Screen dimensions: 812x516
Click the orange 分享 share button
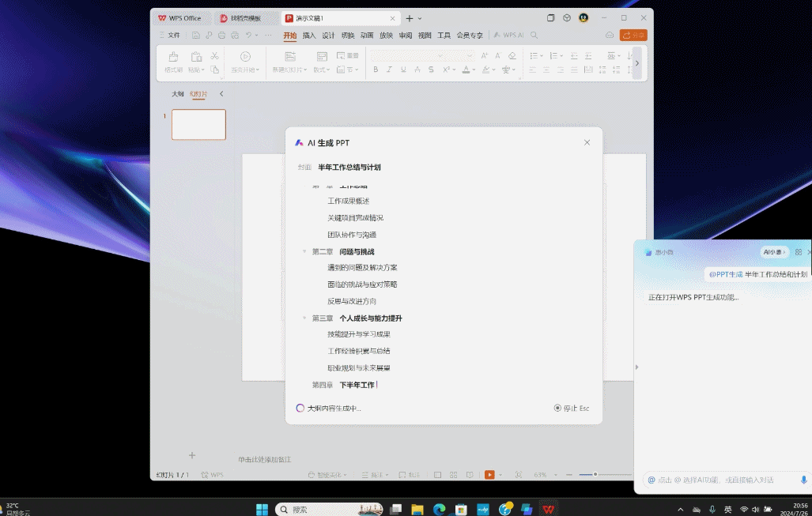pyautogui.click(x=633, y=36)
